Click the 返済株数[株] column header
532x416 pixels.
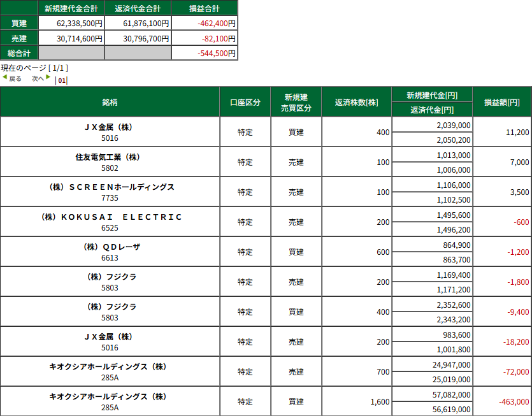click(357, 102)
